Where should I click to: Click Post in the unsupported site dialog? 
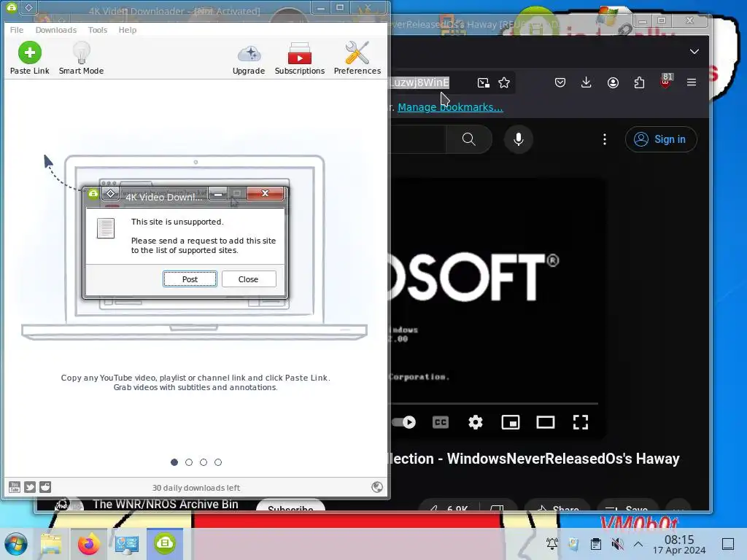(190, 279)
